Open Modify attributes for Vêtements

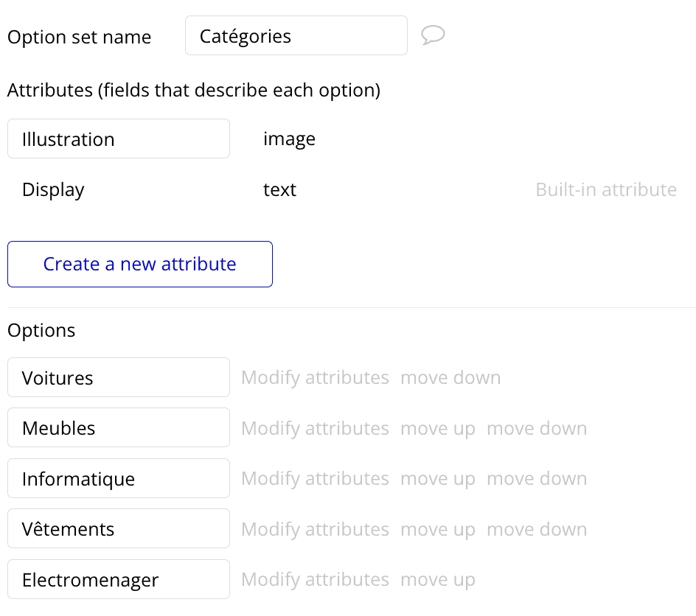tap(315, 528)
